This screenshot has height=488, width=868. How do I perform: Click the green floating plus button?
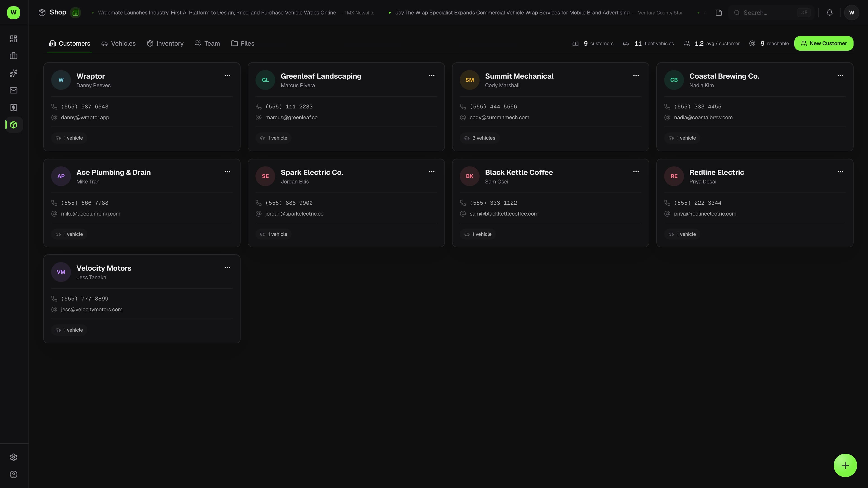point(845,465)
